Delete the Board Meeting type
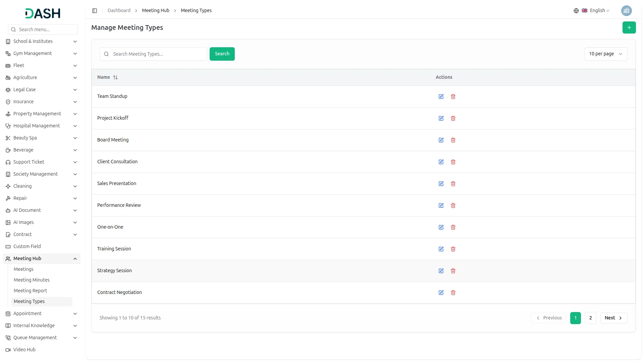 tap(453, 140)
